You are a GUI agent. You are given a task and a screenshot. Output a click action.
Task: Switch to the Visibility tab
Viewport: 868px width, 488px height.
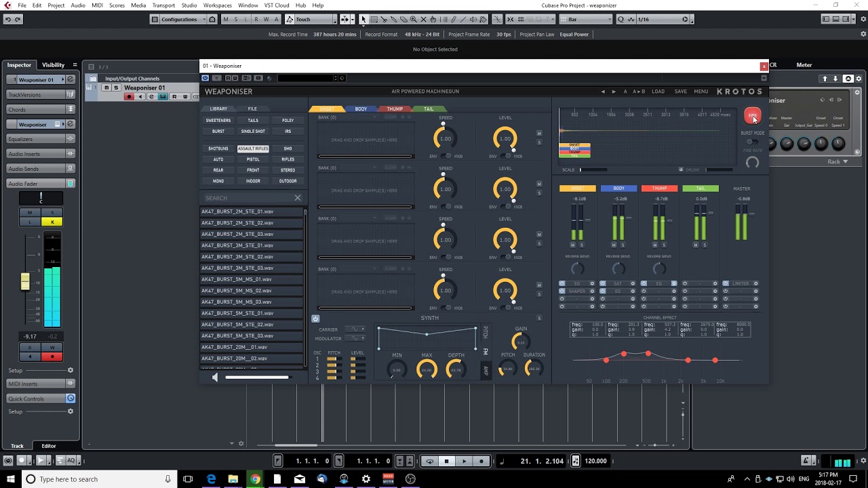53,65
